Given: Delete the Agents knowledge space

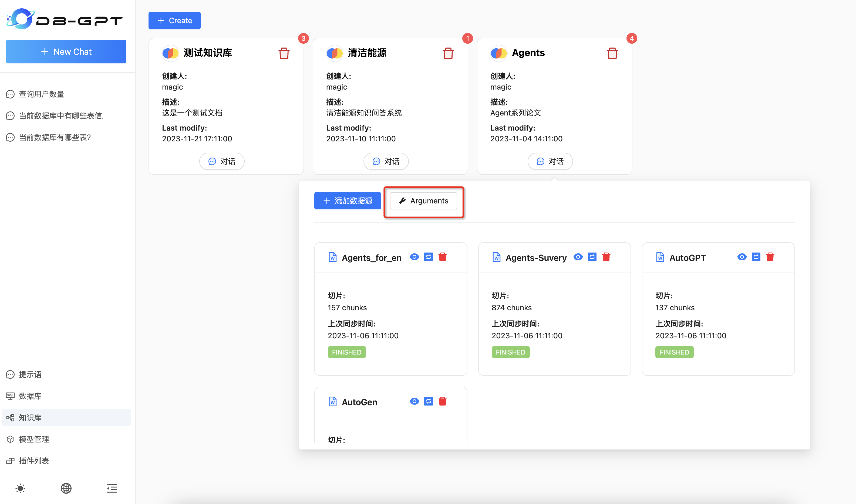Looking at the screenshot, I should tap(612, 53).
